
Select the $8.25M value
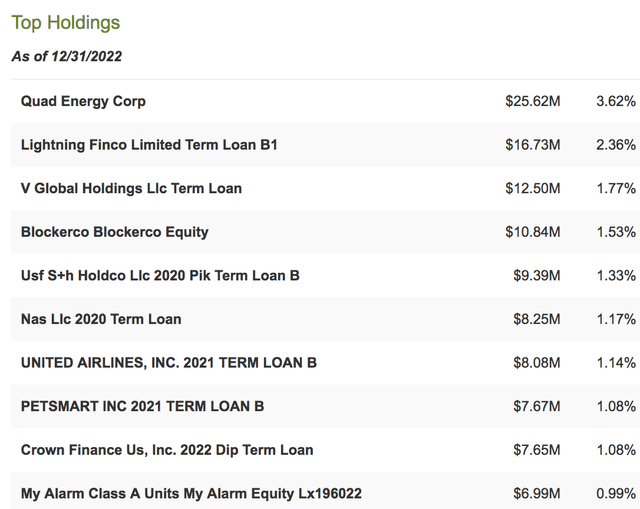tap(537, 319)
